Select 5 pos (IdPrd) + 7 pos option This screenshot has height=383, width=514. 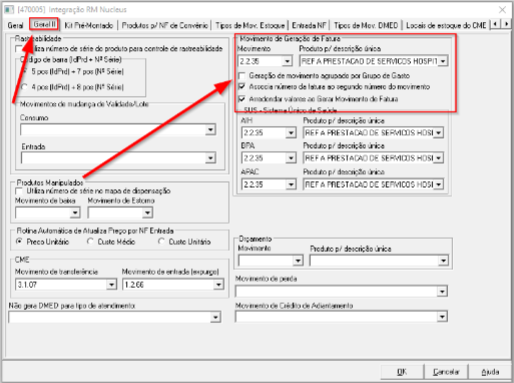pos(24,71)
